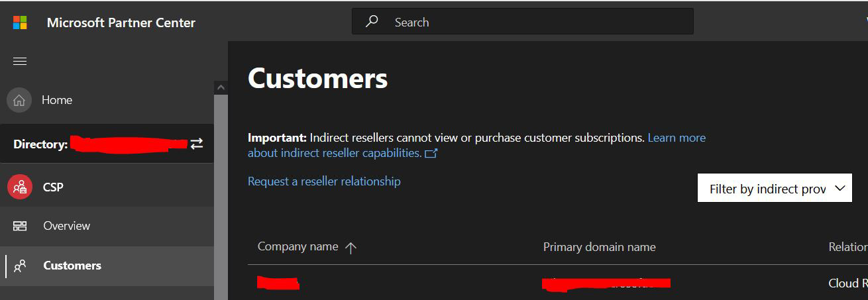Click the Home house icon
868x300 pixels.
(x=19, y=100)
